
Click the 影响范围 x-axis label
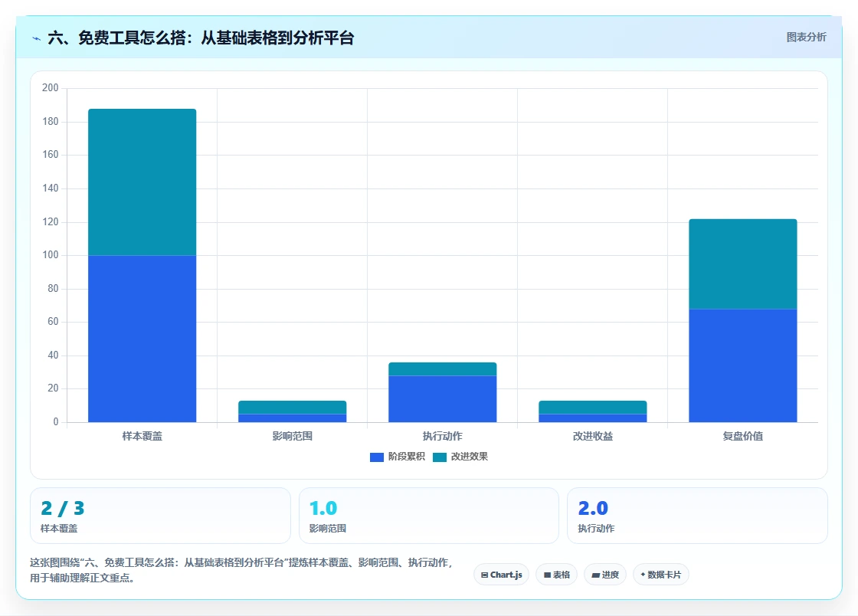tap(292, 436)
